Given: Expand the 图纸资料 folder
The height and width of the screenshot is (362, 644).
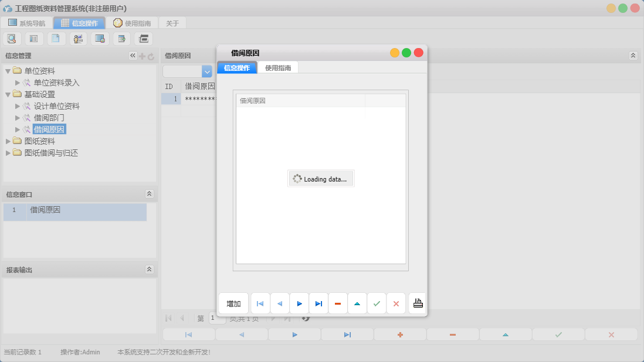Looking at the screenshot, I should click(8, 141).
